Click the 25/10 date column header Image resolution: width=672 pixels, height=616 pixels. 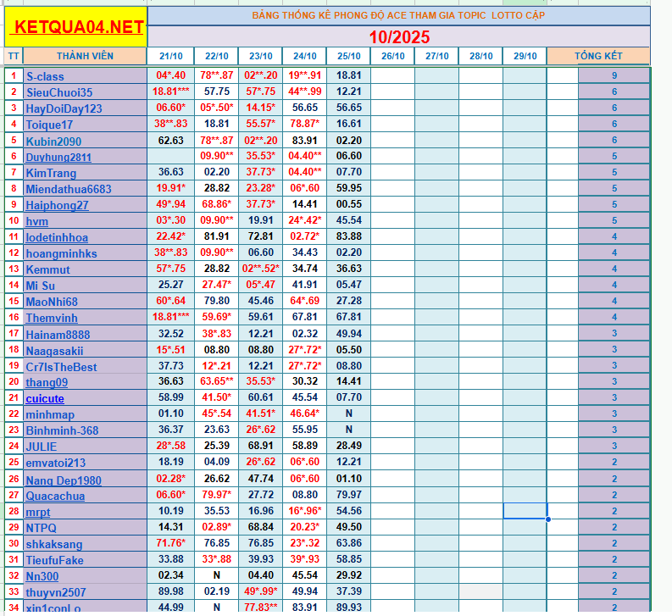tap(348, 56)
